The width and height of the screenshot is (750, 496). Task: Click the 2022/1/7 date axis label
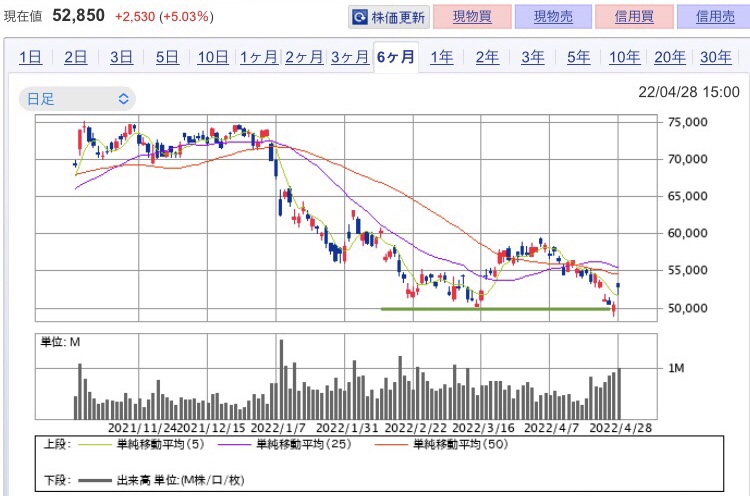(x=278, y=428)
